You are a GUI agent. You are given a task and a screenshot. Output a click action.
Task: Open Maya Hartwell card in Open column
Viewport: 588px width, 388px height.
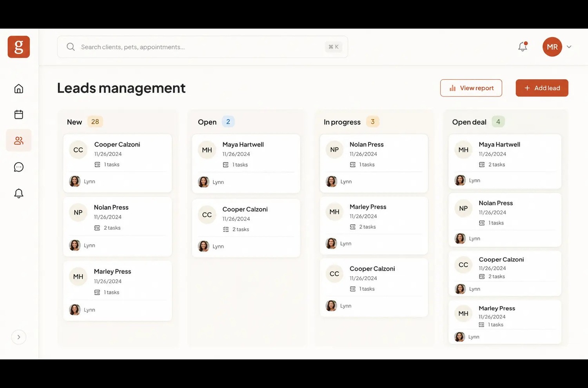click(246, 163)
